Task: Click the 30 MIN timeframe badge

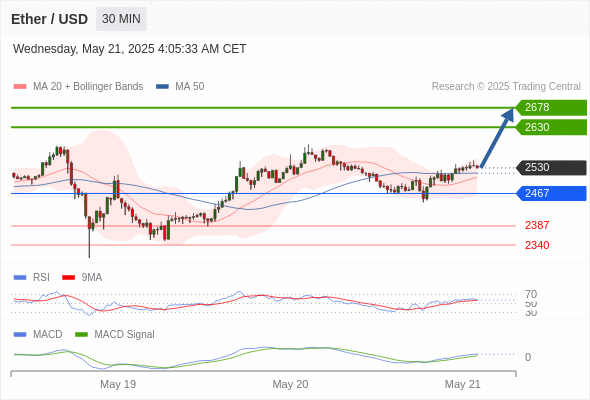Action: pos(121,19)
